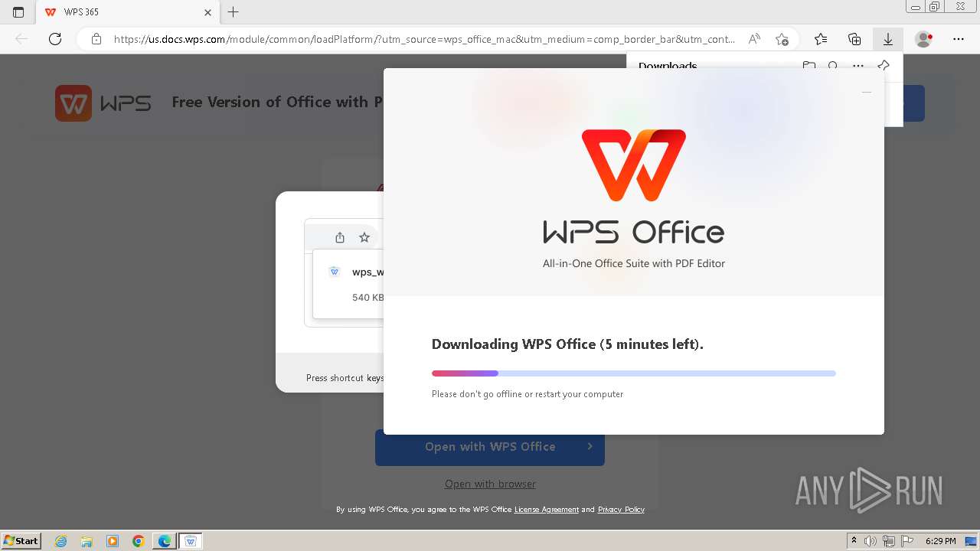
Task: Open the volume speaker tray icon
Action: point(871,541)
